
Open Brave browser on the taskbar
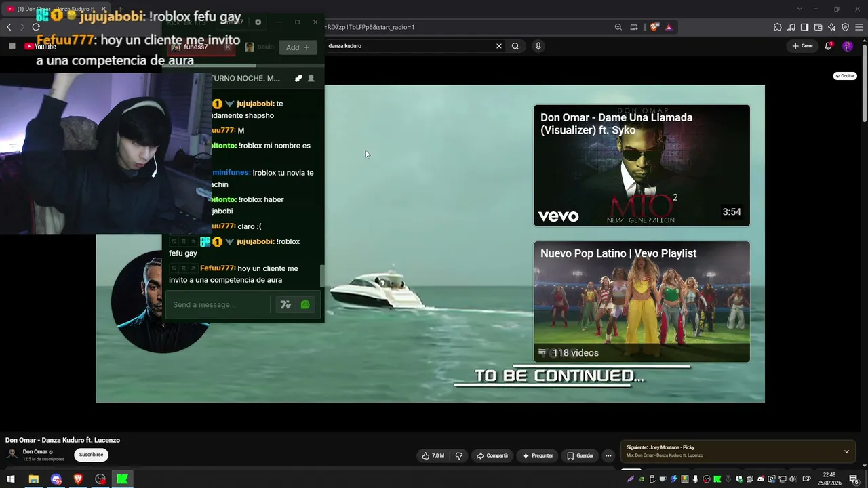coord(78,479)
